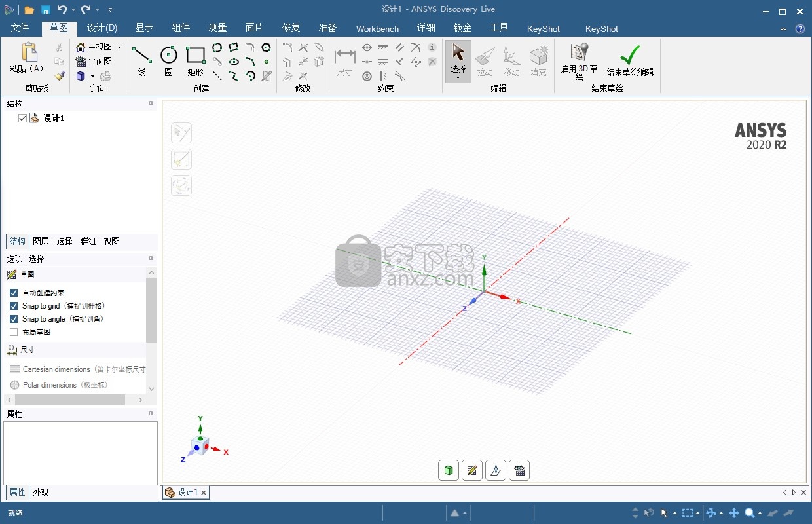Close the 设计1 document tab

click(204, 493)
